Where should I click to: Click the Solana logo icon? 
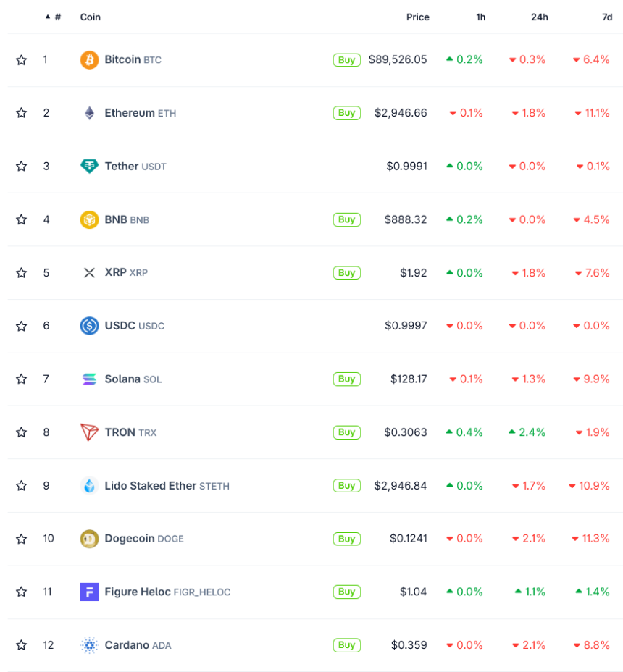89,379
